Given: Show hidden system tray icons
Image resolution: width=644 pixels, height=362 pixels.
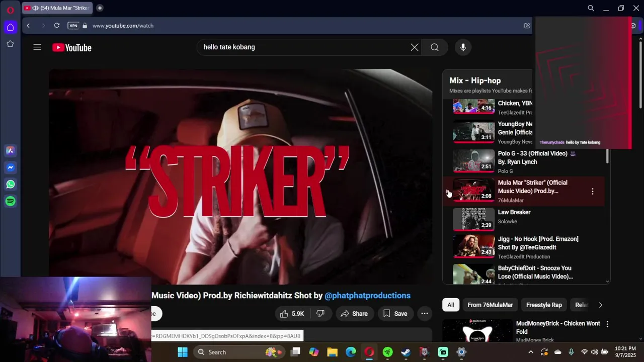Looking at the screenshot, I should coord(530,352).
